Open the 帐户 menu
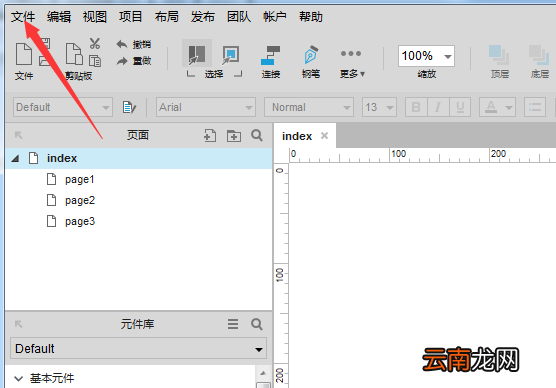This screenshot has width=556, height=388. (275, 17)
